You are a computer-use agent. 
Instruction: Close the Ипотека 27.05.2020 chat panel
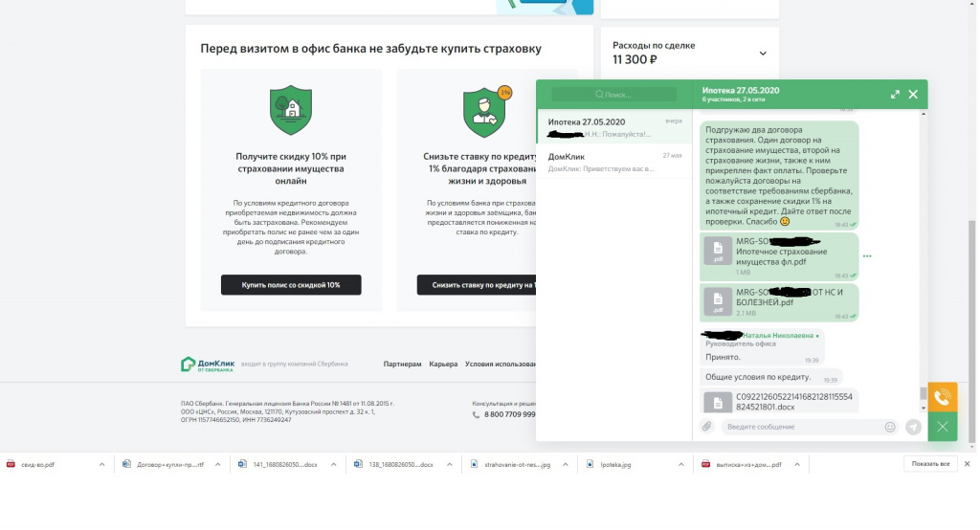[913, 95]
